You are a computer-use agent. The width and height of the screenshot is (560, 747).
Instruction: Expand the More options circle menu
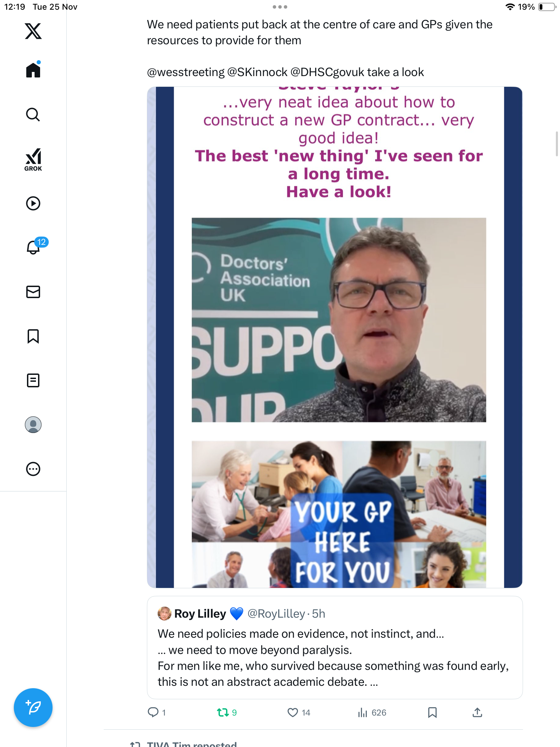pyautogui.click(x=33, y=469)
